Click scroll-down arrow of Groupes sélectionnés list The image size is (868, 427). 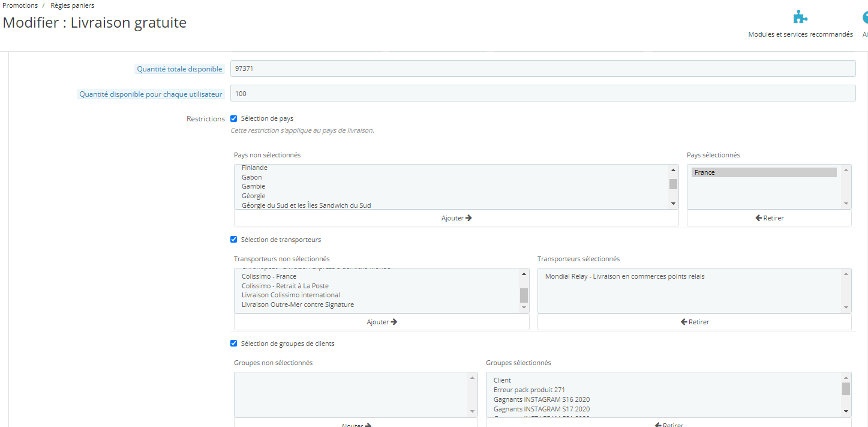click(846, 411)
